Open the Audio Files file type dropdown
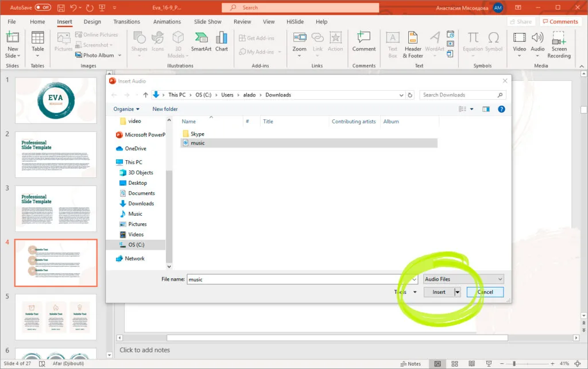Viewport: 588px width, 369px height. point(463,279)
